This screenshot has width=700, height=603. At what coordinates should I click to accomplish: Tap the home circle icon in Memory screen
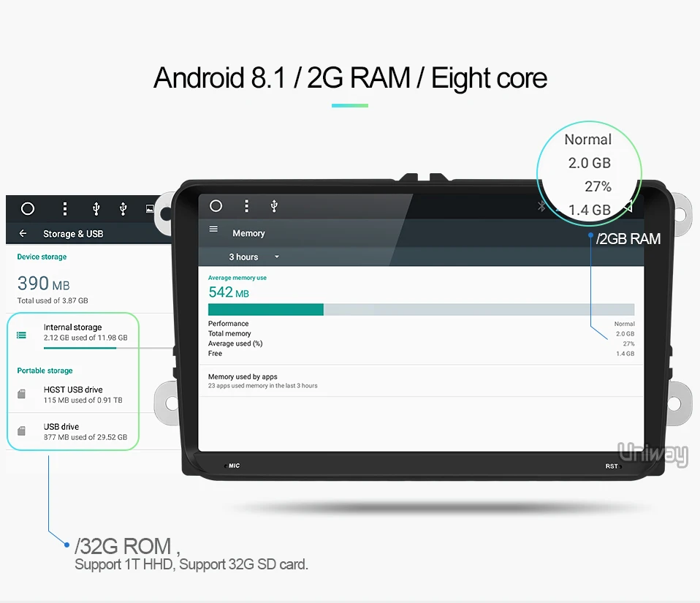tap(216, 206)
